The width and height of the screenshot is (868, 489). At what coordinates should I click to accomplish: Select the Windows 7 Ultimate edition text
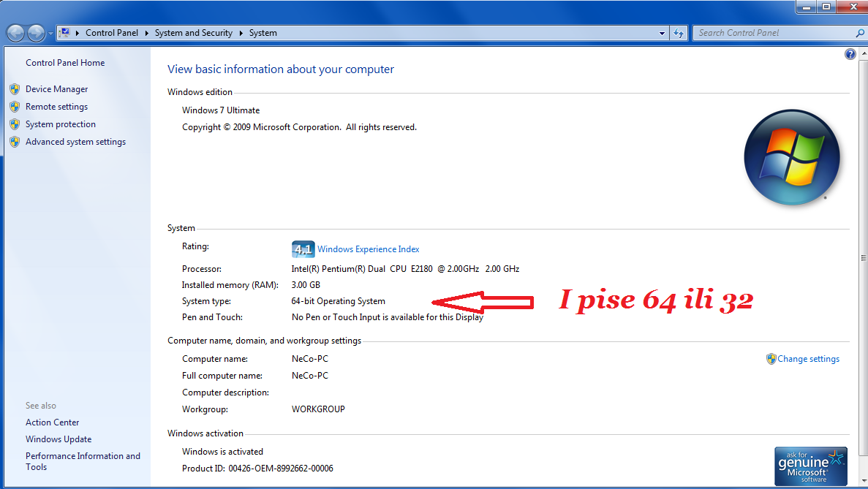pos(221,110)
